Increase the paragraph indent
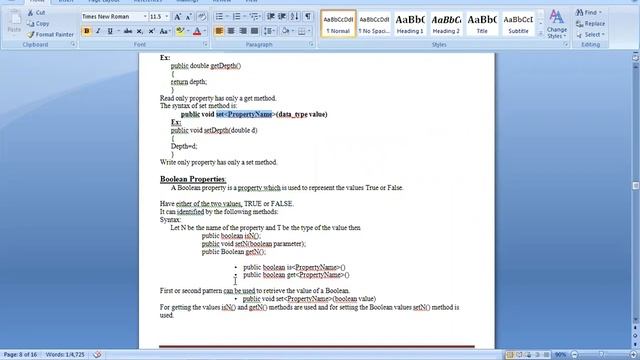Viewport: 640px width, 360px height. (x=282, y=17)
